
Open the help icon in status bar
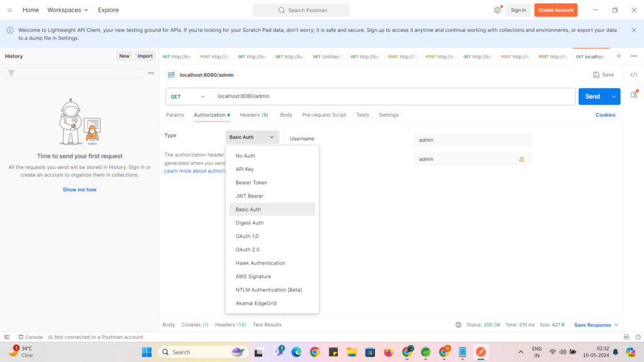[x=638, y=337]
